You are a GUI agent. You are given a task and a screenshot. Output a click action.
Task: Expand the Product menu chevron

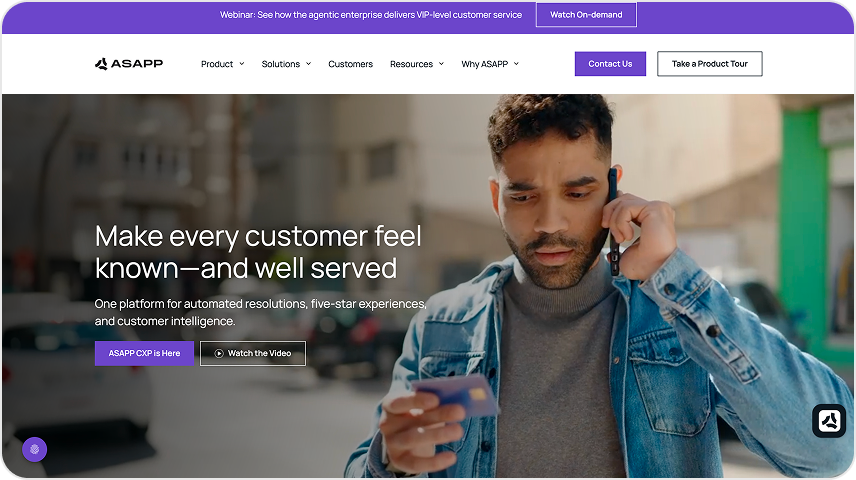(242, 64)
